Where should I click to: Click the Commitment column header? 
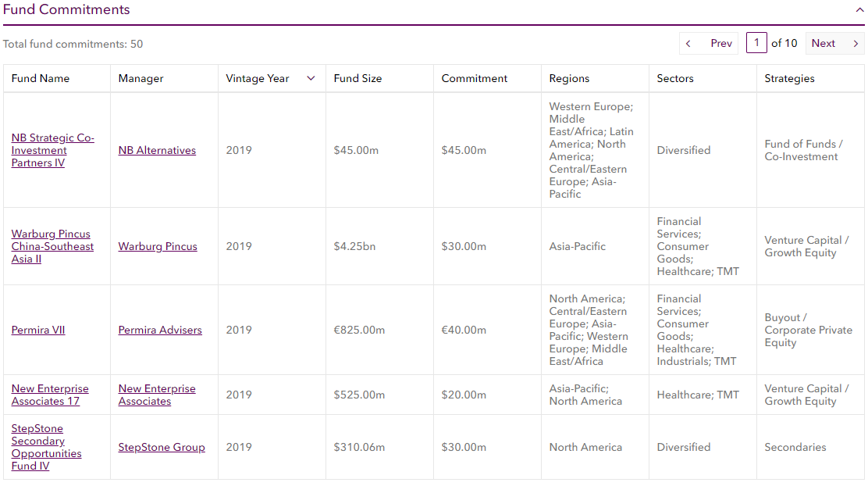(x=475, y=78)
